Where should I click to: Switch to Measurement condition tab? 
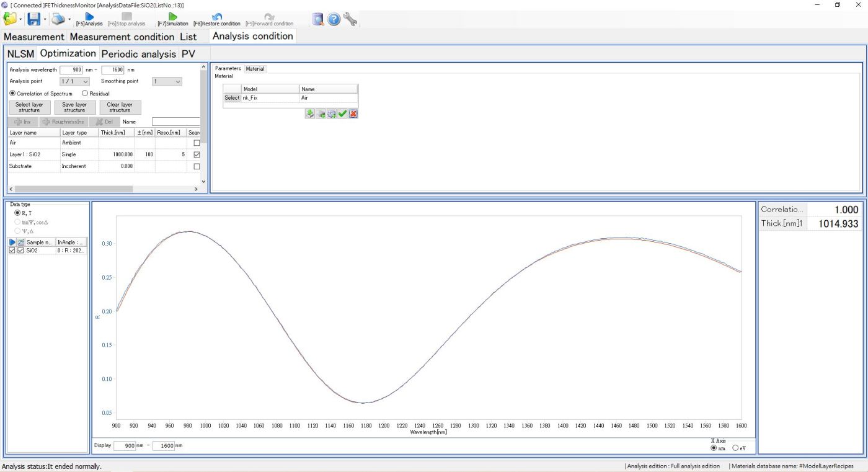point(122,37)
